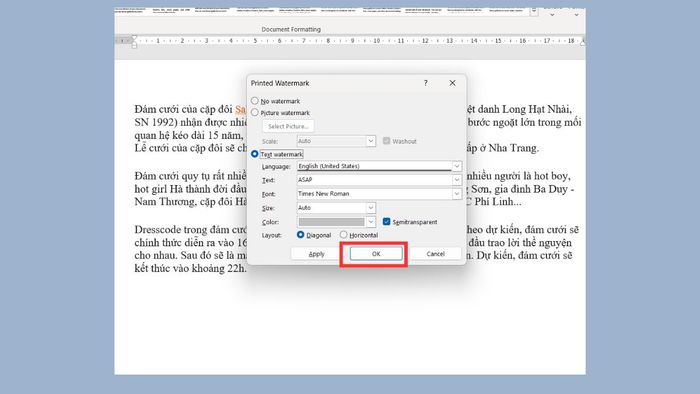The height and width of the screenshot is (394, 700).
Task: Click the text 'ệt danh Long Hạt Nhài,'
Action: 519,109
